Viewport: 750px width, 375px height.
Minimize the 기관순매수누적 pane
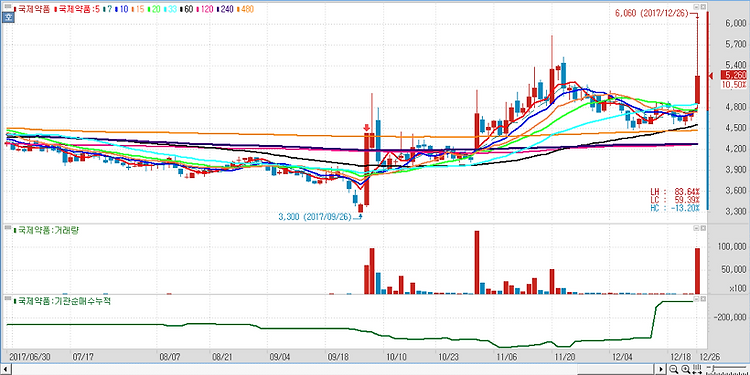pos(696,298)
